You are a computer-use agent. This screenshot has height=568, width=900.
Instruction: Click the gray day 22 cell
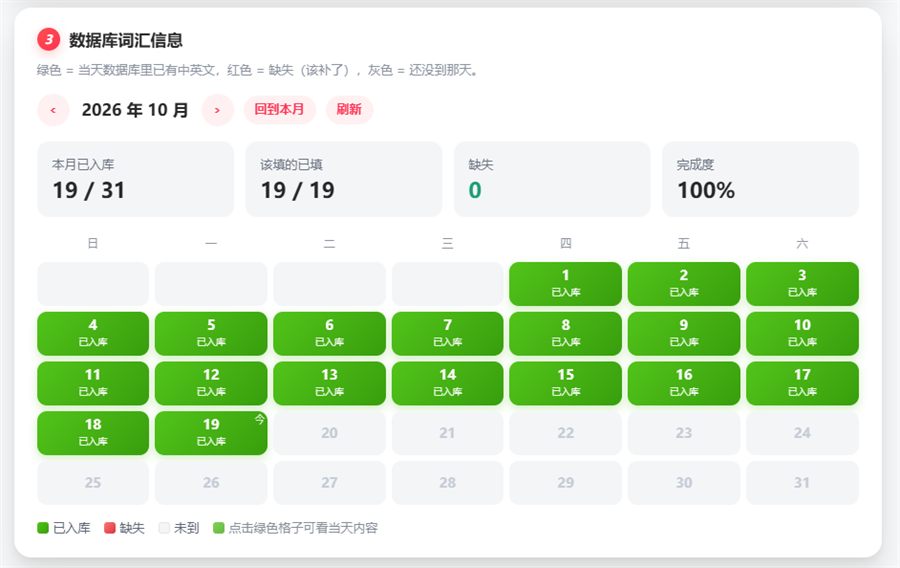click(565, 433)
